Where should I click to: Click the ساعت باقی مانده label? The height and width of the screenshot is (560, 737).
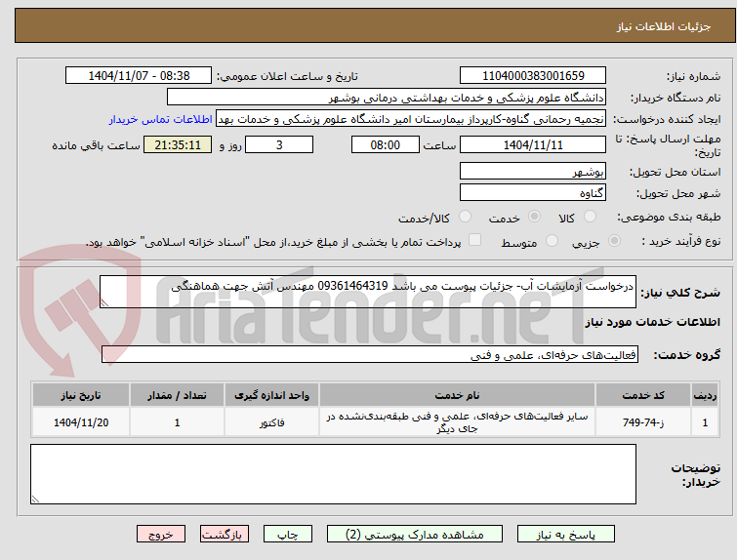pos(96,145)
